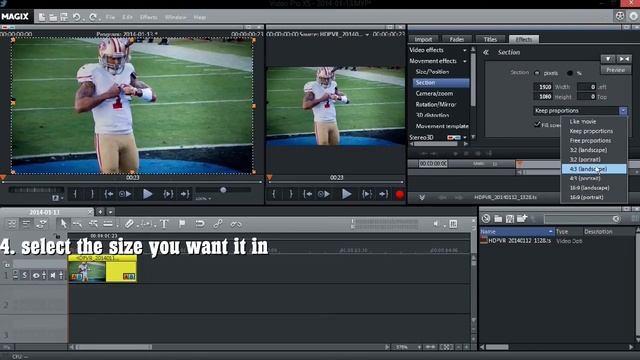Screen dimensions: 640x360
Task: Choose 16:9 (landscape) option
Action: pyautogui.click(x=589, y=188)
